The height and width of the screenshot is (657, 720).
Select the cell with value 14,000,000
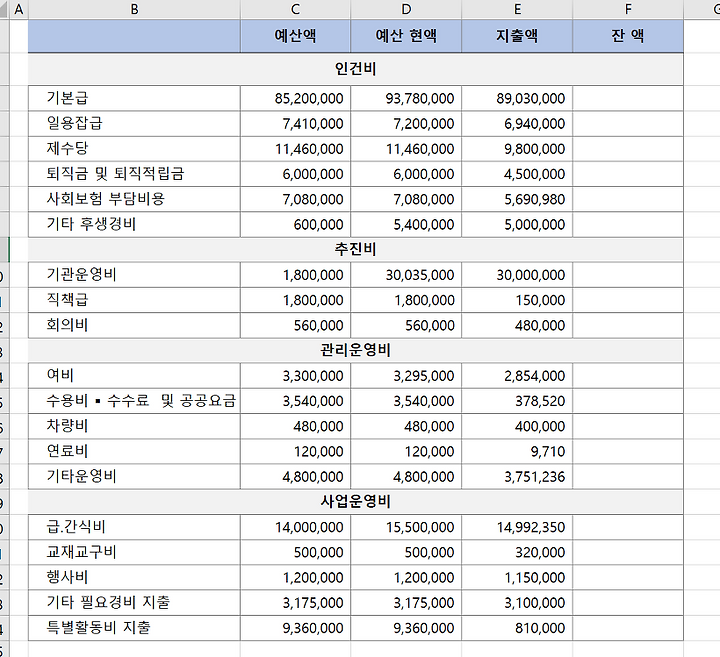(x=295, y=527)
